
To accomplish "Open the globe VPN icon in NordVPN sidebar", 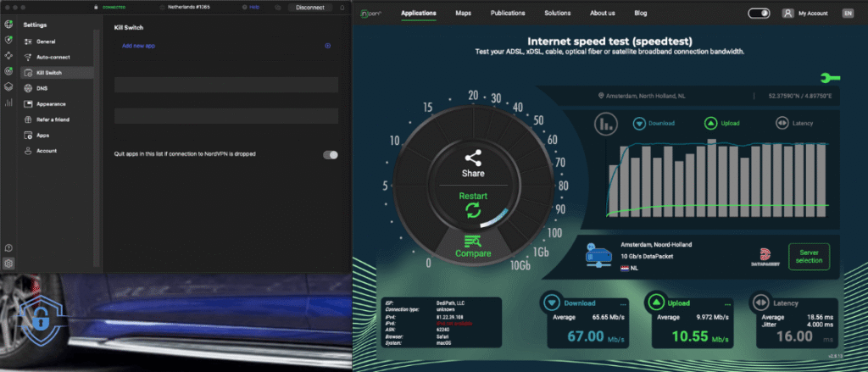I will [x=8, y=25].
